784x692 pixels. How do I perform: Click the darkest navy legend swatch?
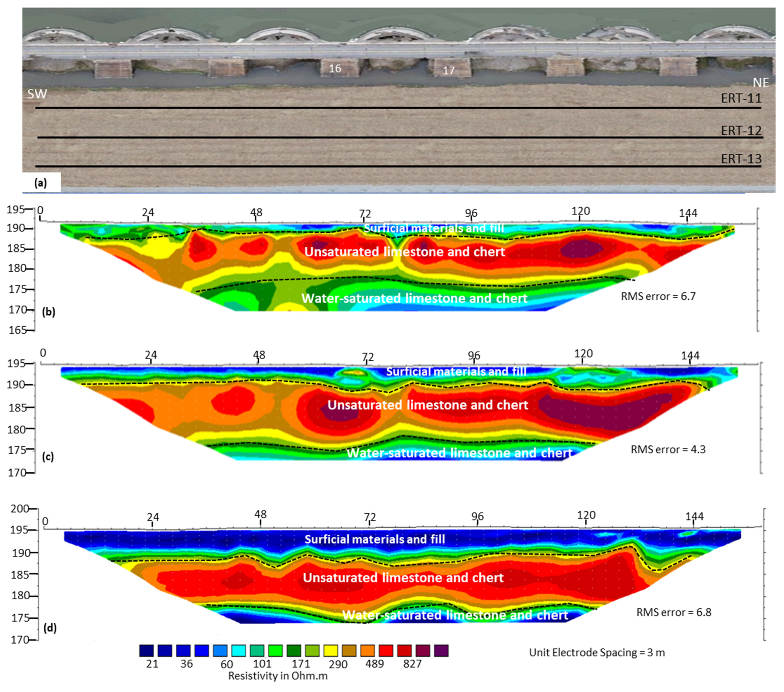(146, 651)
